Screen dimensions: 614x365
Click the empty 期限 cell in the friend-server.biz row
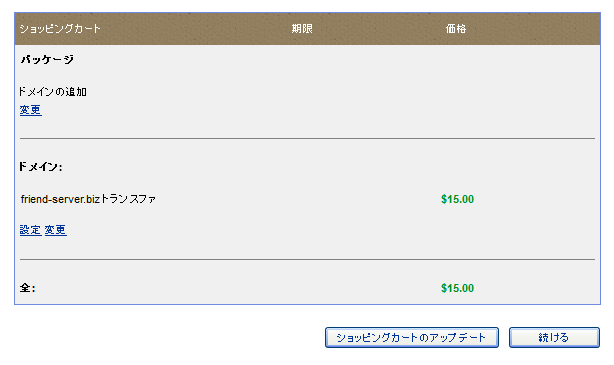(x=302, y=199)
